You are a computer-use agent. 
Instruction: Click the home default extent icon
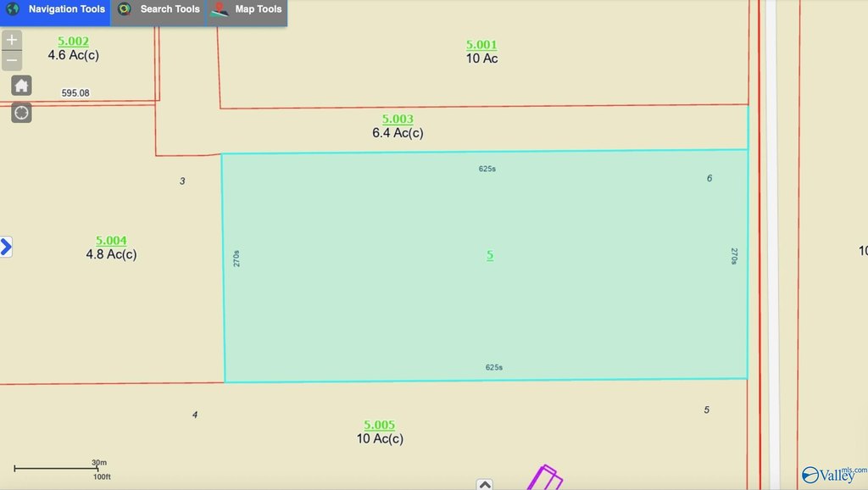21,86
